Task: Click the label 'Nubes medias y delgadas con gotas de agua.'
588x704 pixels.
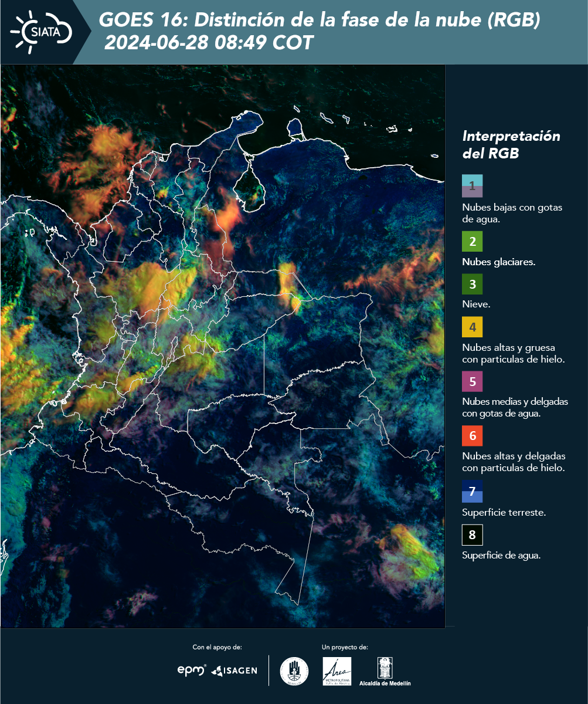Action: (515, 407)
